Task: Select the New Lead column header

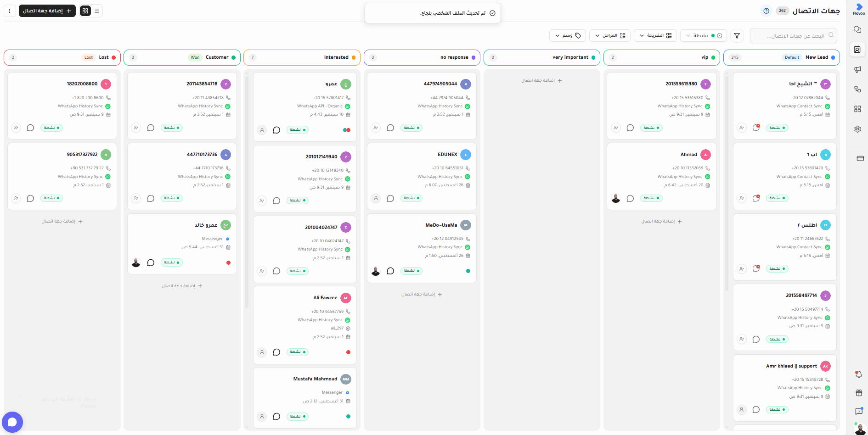Action: 782,57
